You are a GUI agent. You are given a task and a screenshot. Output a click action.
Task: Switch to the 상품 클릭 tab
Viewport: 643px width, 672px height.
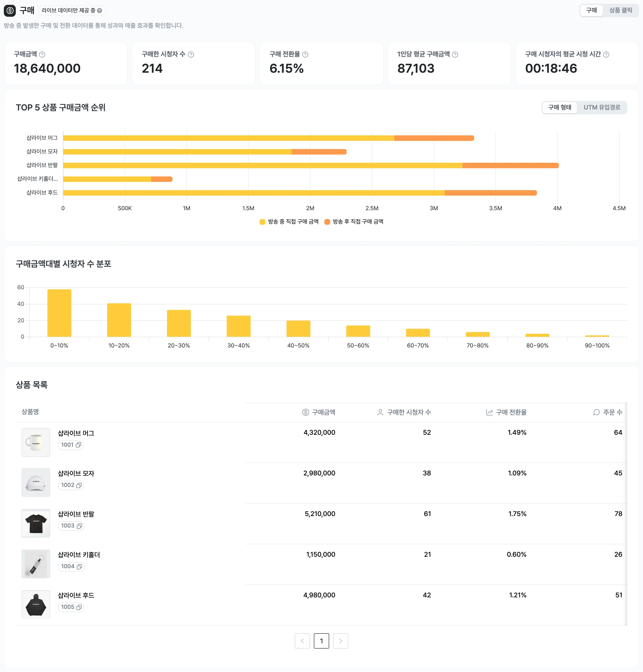coord(620,10)
